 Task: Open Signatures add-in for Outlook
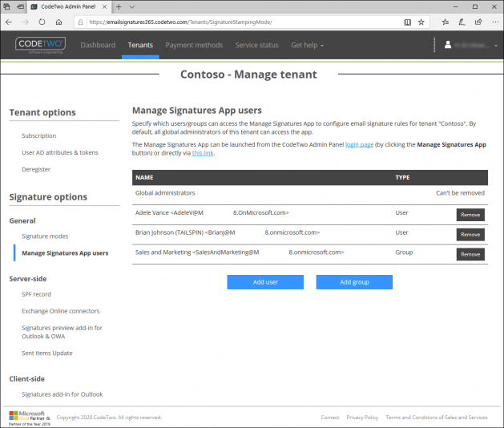(x=62, y=394)
